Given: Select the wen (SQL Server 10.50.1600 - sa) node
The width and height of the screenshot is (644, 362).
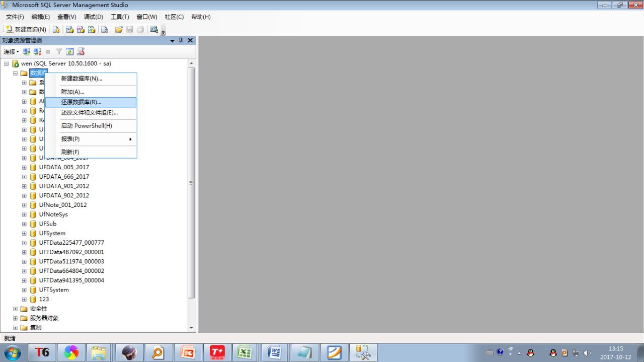Looking at the screenshot, I should click(x=66, y=64).
